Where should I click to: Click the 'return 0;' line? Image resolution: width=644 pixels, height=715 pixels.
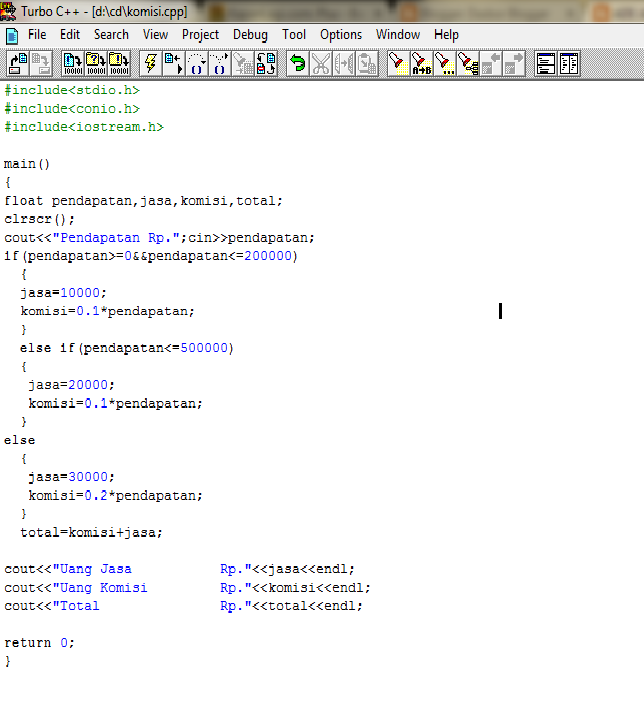[x=39, y=643]
